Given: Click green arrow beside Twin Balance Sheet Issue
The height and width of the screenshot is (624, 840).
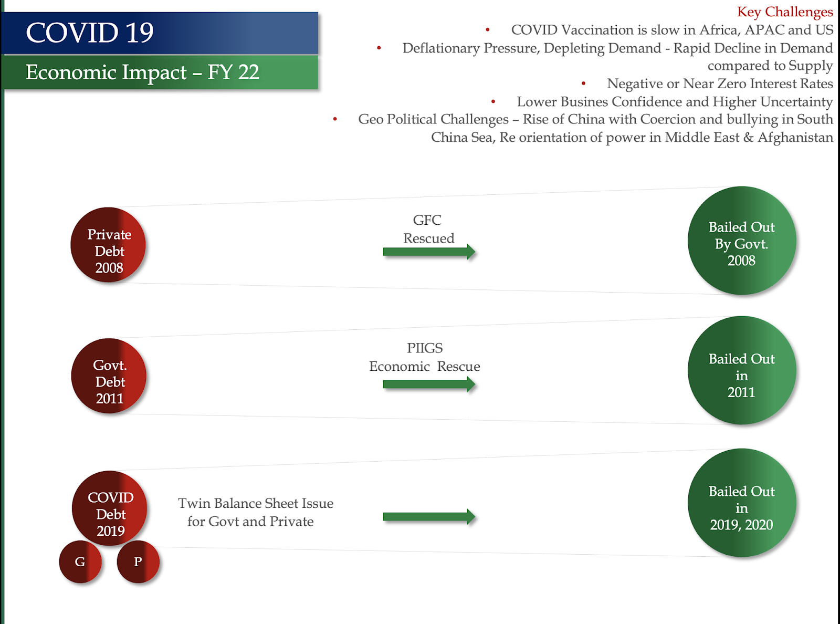Looking at the screenshot, I should 429,517.
